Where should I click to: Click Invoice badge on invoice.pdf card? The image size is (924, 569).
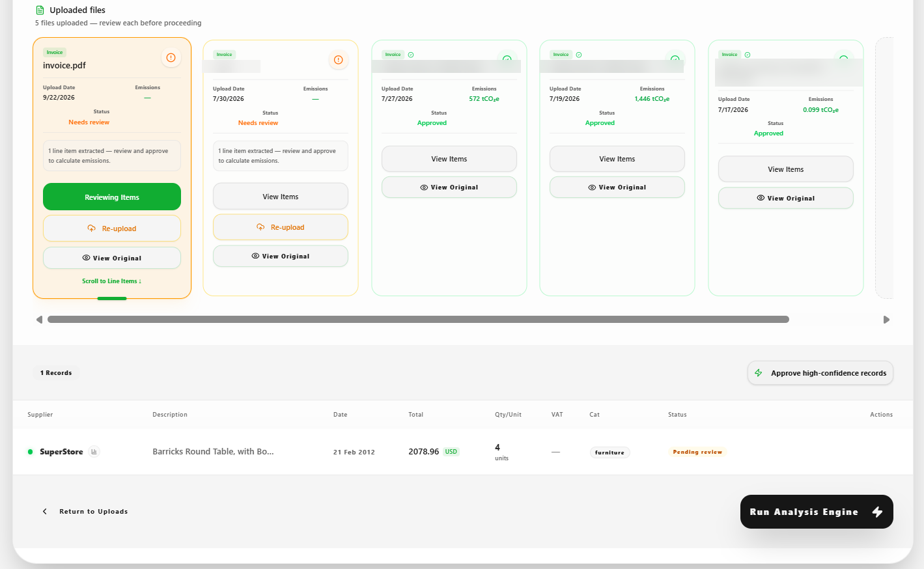[x=55, y=52]
